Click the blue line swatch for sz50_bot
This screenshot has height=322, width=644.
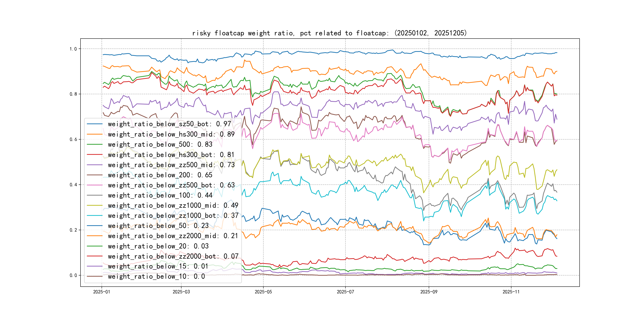(x=94, y=124)
